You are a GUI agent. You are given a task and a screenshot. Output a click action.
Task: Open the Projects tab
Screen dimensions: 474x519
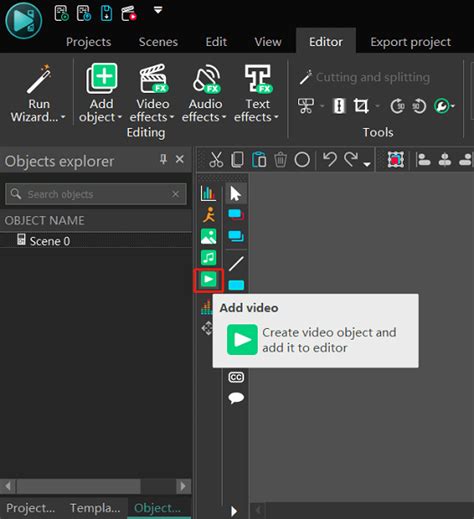point(88,42)
